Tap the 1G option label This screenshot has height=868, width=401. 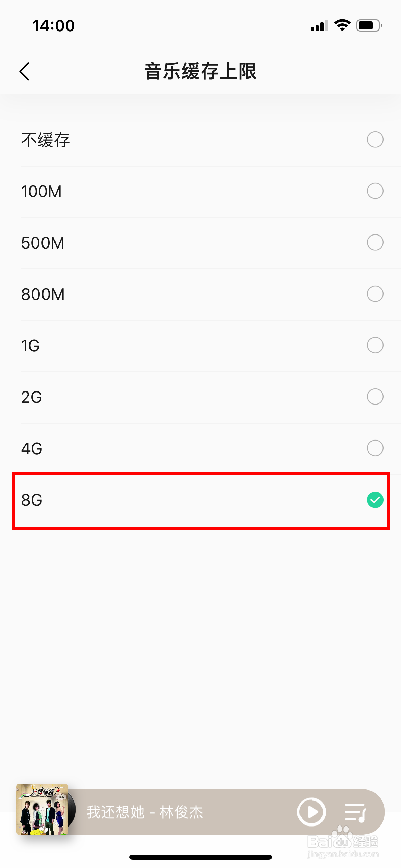30,346
